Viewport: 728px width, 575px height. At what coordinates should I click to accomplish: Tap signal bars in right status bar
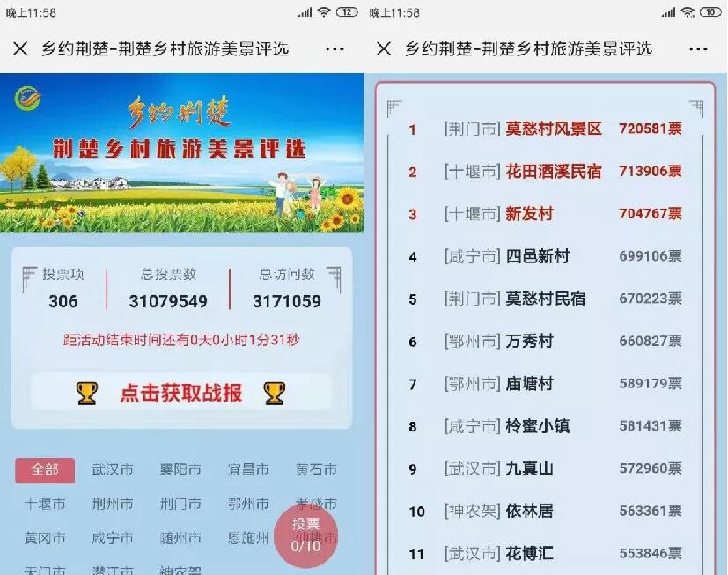[x=668, y=12]
